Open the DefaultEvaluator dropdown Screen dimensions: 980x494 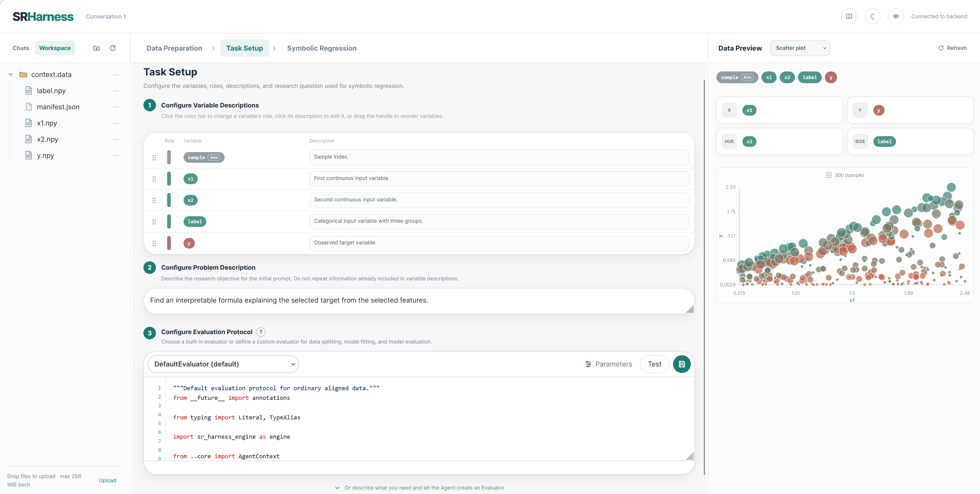223,364
